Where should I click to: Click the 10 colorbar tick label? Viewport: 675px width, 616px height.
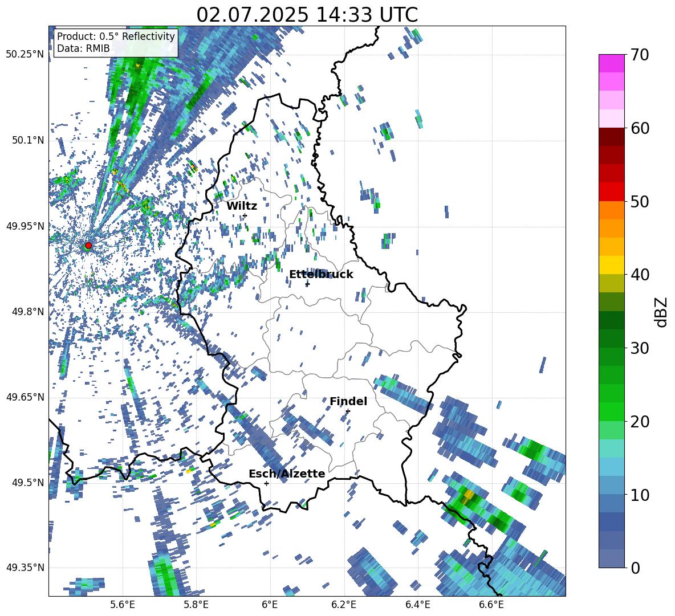tap(639, 494)
